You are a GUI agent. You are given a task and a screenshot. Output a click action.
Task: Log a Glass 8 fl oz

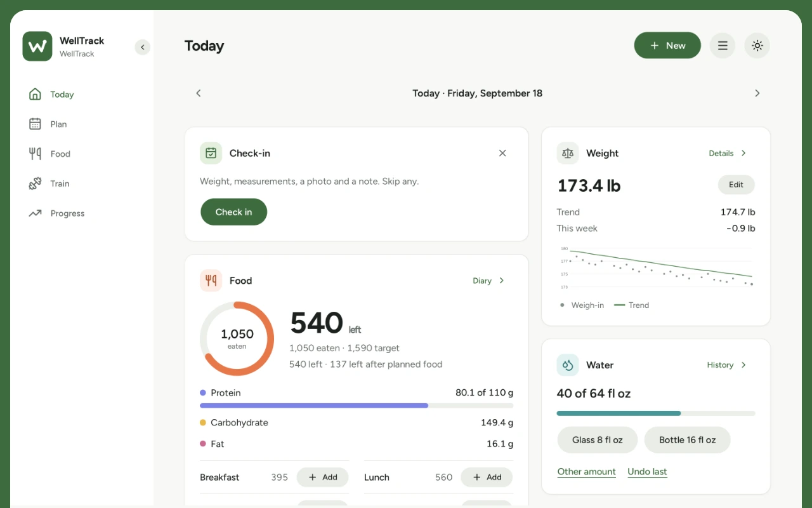597,440
